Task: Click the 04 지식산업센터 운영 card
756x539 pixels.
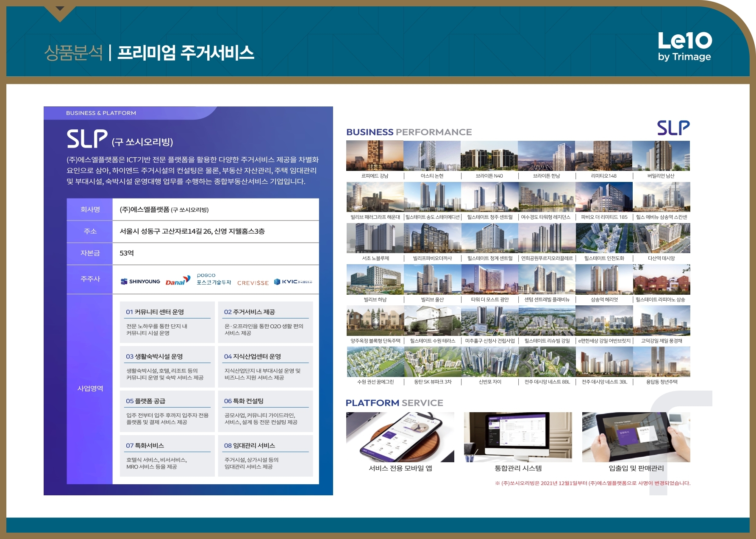Action: tap(265, 366)
